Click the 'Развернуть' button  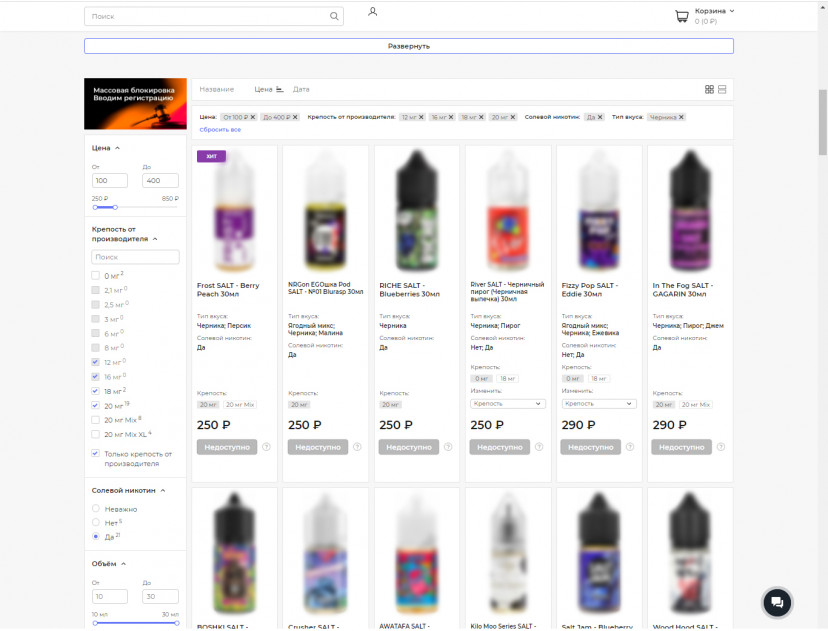click(409, 46)
